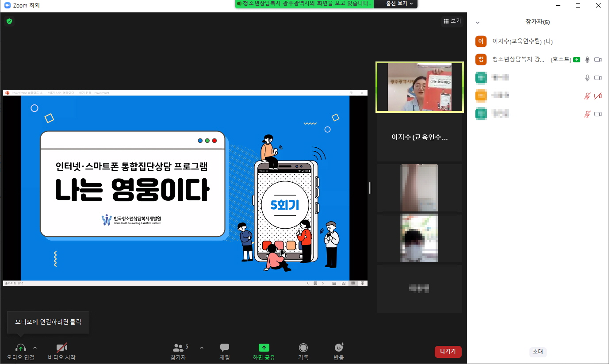Connect audio using 오디오 연결 headphone button
This screenshot has width=609, height=364.
tap(20, 348)
